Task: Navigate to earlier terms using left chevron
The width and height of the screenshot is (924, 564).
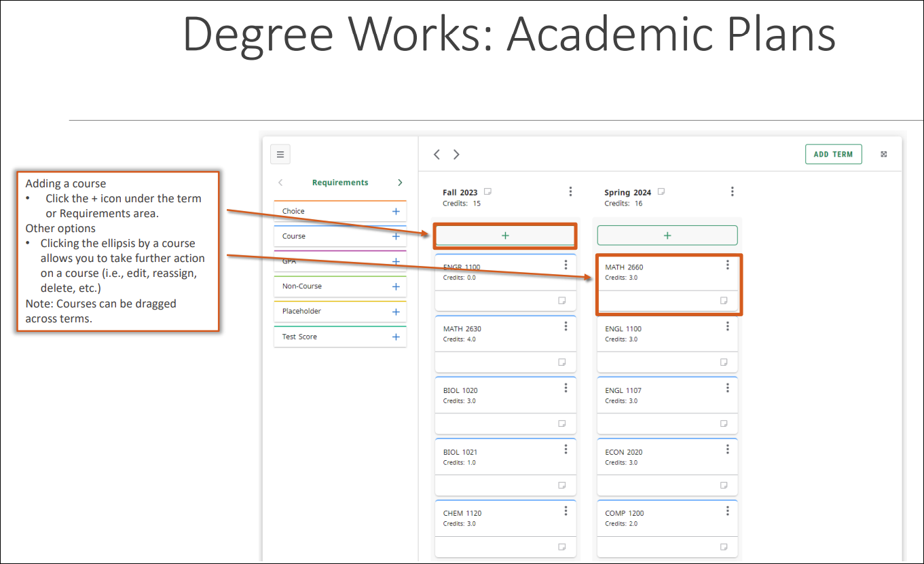Action: 437,154
